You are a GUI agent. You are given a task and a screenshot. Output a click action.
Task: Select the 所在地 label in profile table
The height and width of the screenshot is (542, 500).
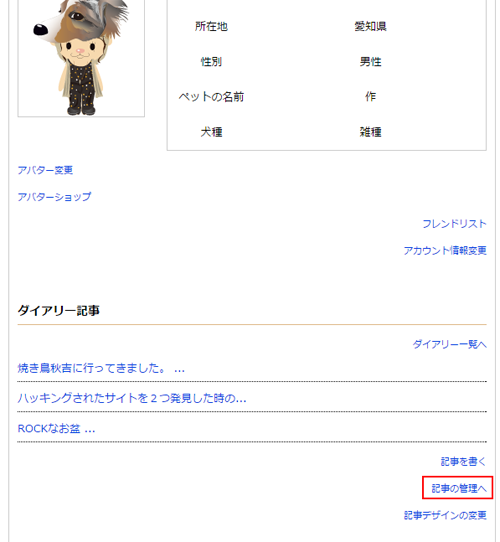pos(211,26)
